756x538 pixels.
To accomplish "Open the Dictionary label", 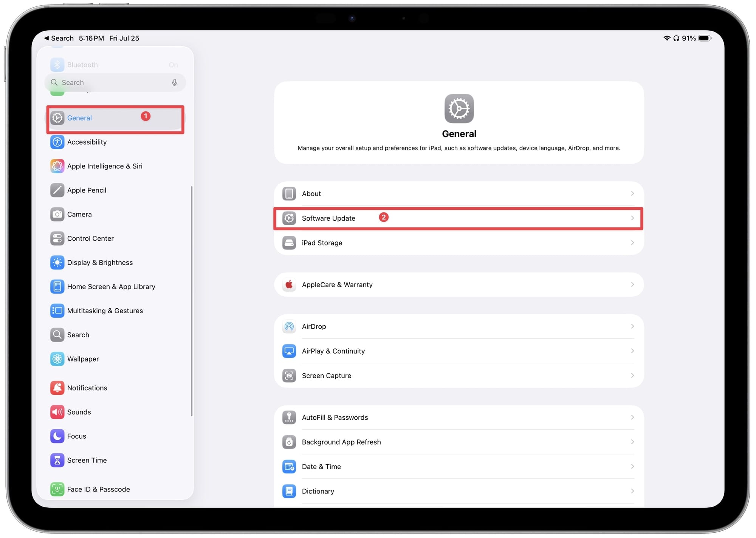I will [318, 492].
